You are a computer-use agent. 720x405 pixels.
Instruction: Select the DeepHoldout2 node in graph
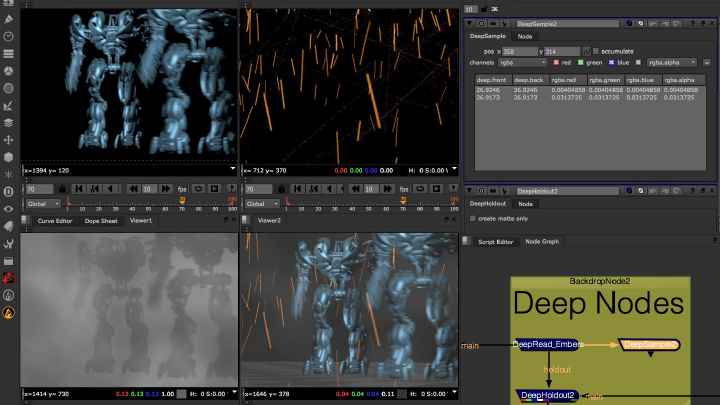pyautogui.click(x=547, y=395)
